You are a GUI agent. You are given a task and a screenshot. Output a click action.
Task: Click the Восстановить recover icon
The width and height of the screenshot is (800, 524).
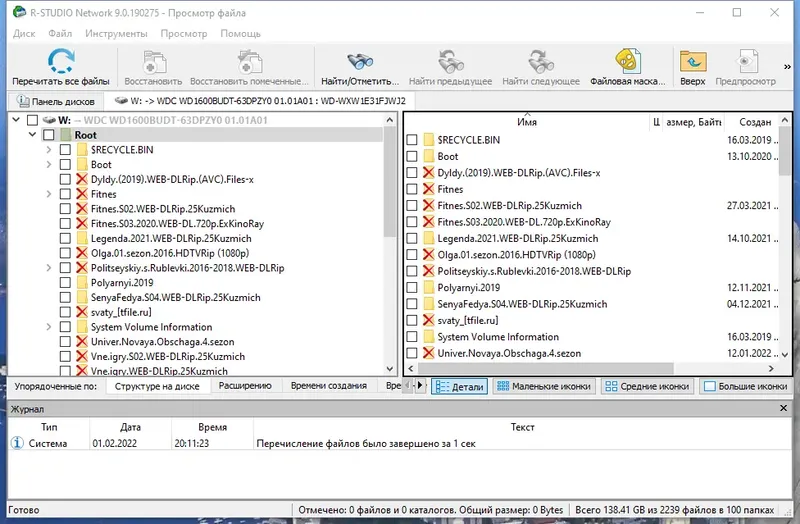point(153,62)
